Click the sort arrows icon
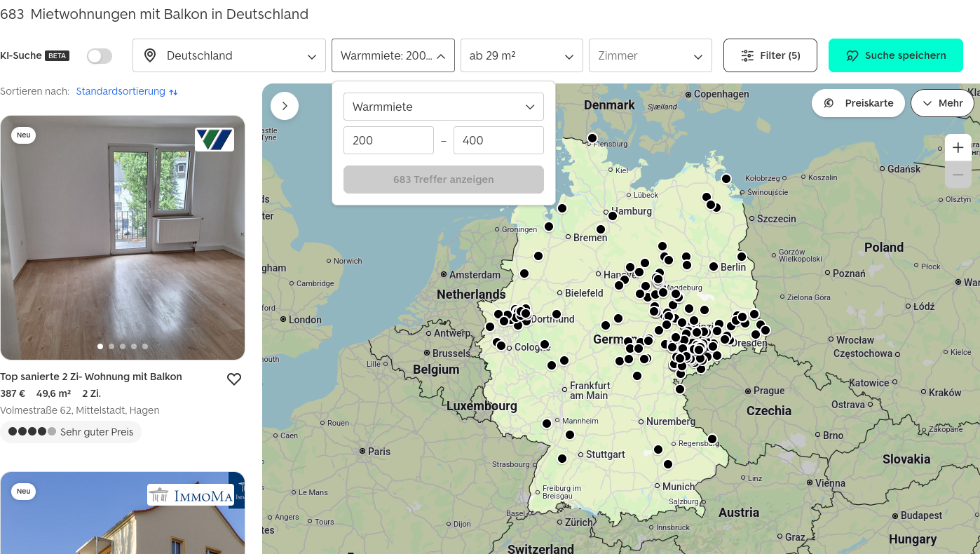980x554 pixels. (x=173, y=92)
